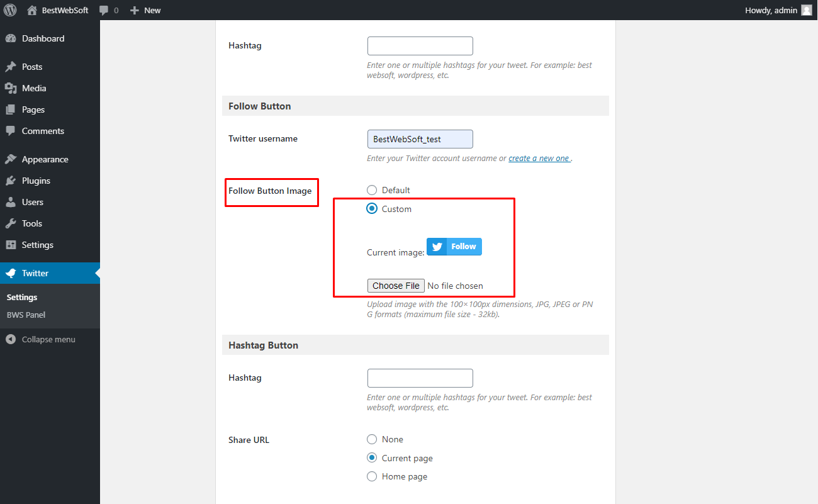818x504 pixels.
Task: Open BWS Panel submenu
Action: pos(26,315)
